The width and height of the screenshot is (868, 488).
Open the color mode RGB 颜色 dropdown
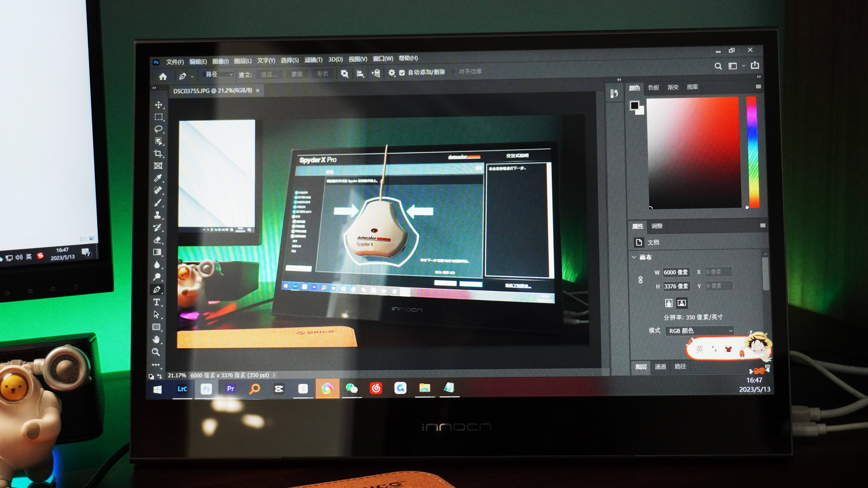(x=700, y=331)
